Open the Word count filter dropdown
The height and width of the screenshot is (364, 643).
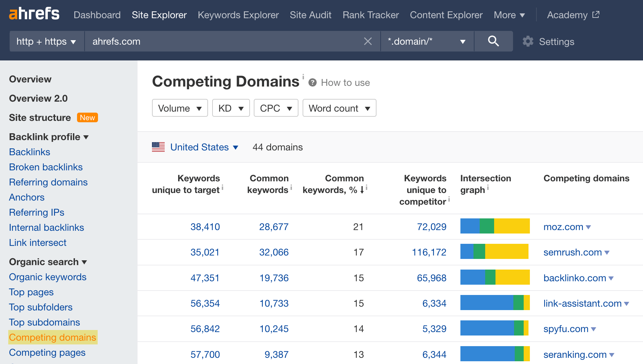pos(339,108)
